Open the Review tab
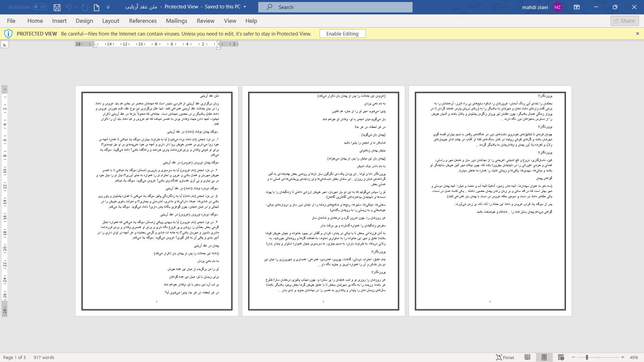644x362 pixels. [206, 21]
